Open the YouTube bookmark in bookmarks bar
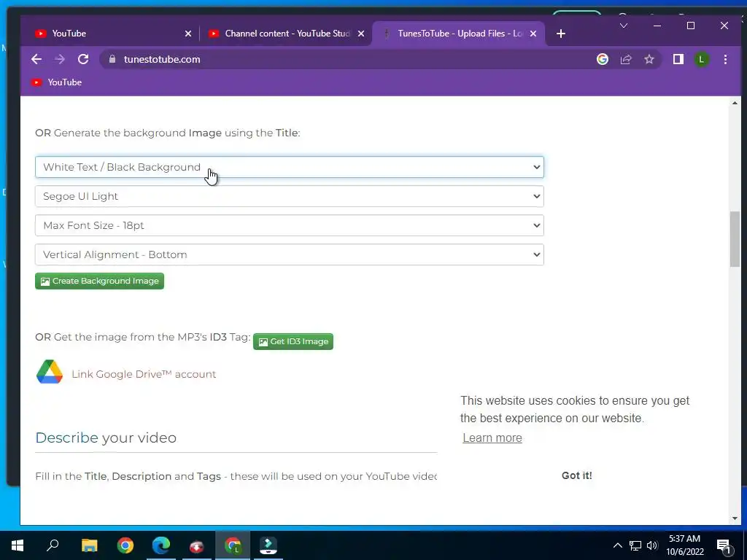Image resolution: width=747 pixels, height=560 pixels. [x=56, y=82]
